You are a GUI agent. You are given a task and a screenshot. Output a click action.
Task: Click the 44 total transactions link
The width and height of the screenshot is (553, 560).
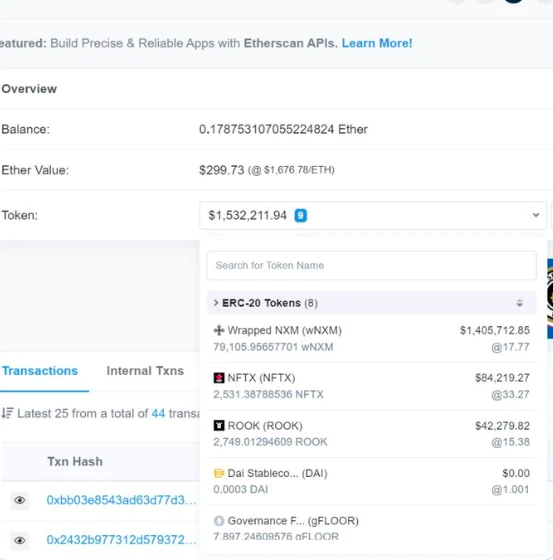(x=158, y=413)
